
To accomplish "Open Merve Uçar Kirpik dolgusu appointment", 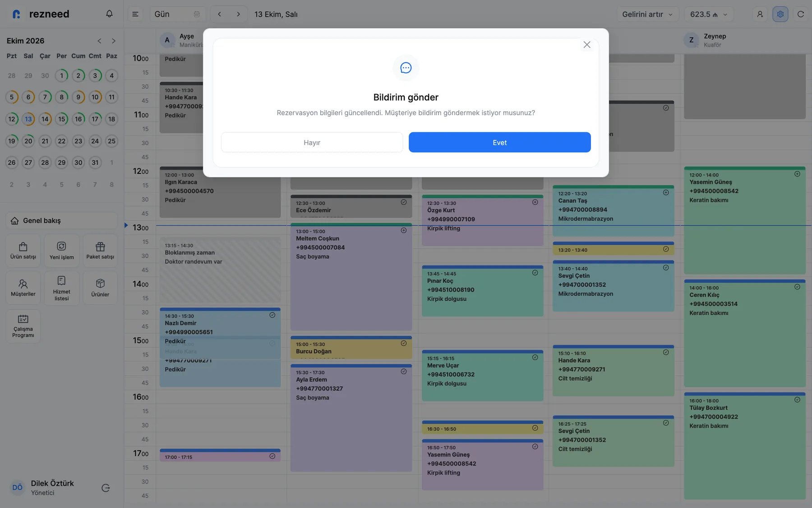I will [x=483, y=375].
